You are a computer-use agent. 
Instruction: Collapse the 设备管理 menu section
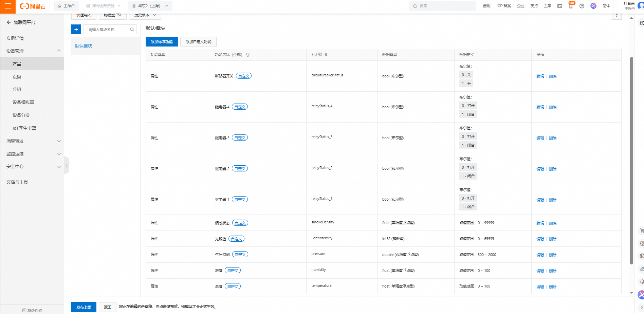click(x=59, y=51)
